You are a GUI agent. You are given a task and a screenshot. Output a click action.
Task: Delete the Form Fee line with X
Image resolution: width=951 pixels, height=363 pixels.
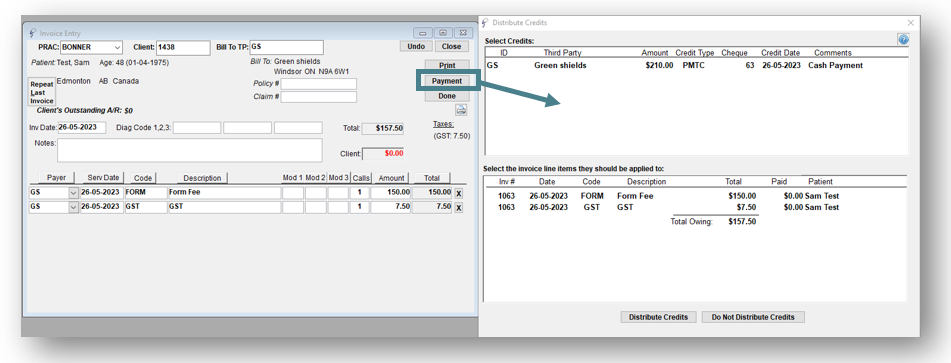coord(459,193)
